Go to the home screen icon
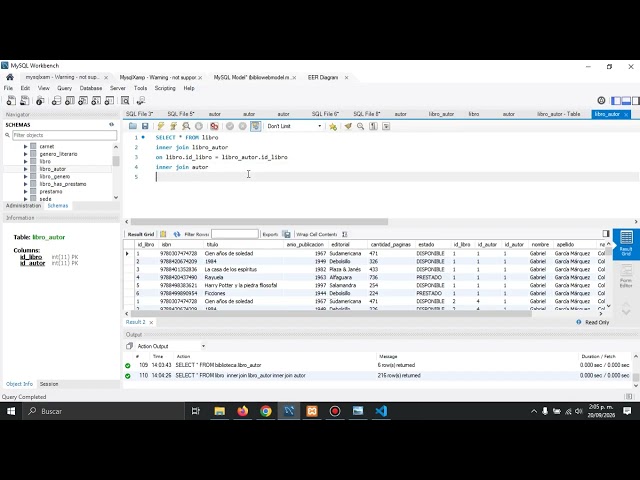 click(x=10, y=77)
